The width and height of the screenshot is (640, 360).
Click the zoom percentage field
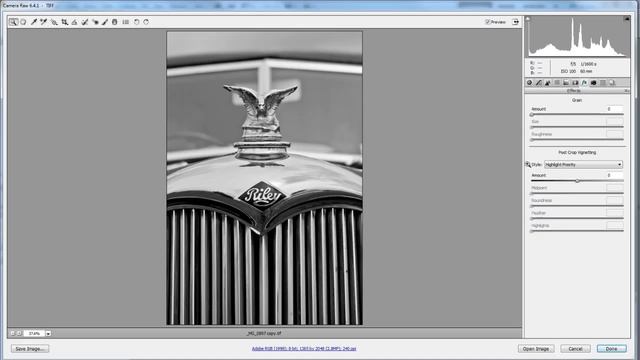click(x=34, y=333)
